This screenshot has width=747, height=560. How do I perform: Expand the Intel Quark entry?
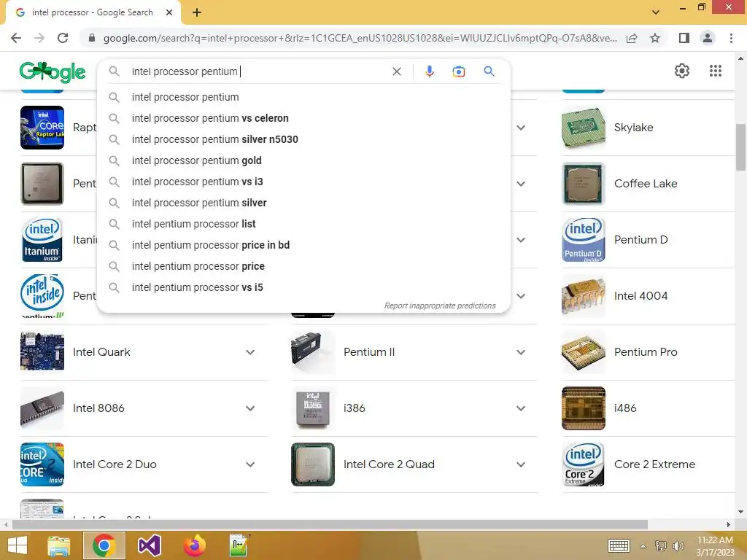(250, 352)
